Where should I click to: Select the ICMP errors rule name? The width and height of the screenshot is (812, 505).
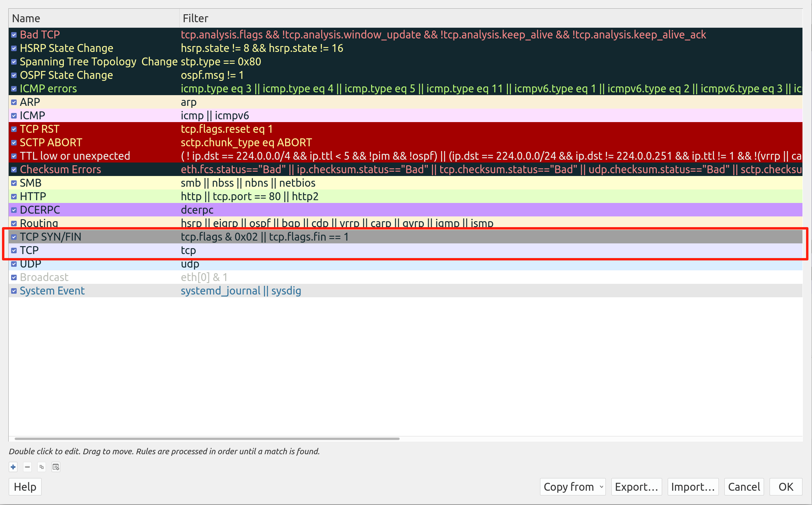(x=48, y=89)
